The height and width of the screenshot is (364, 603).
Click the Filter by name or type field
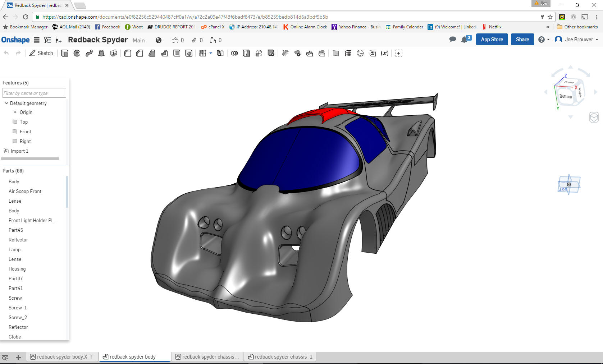click(34, 93)
